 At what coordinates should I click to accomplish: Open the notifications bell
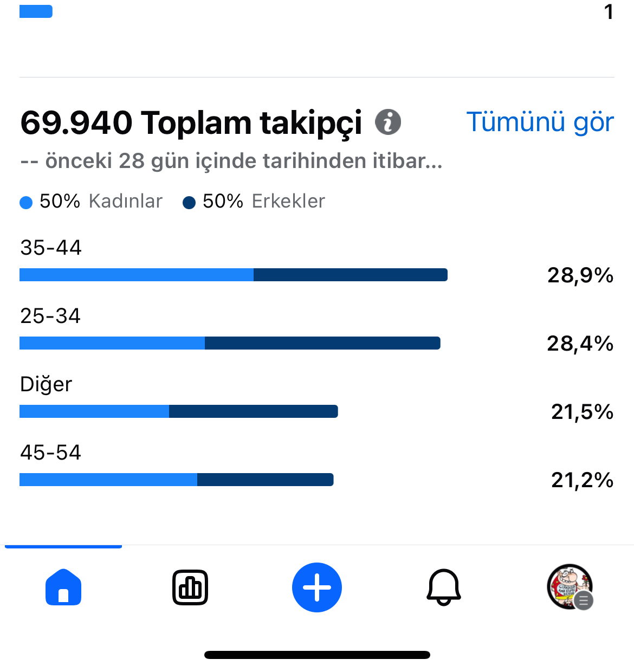444,587
